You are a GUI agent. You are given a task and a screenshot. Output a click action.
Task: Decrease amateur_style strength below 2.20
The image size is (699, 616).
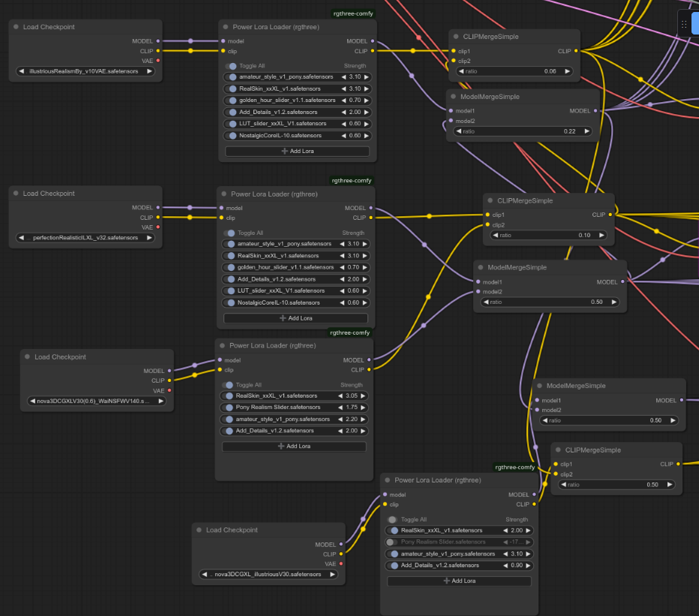pos(340,419)
